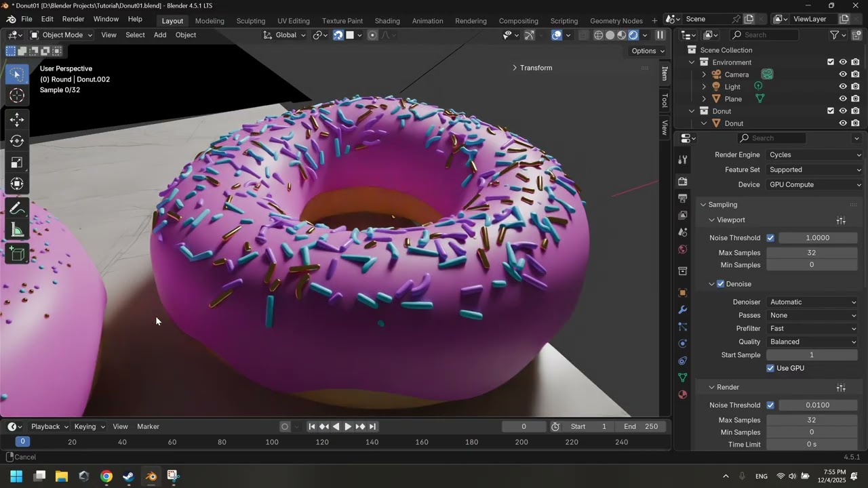Toggle viewport overlays button
The height and width of the screenshot is (488, 868).
pos(557,35)
